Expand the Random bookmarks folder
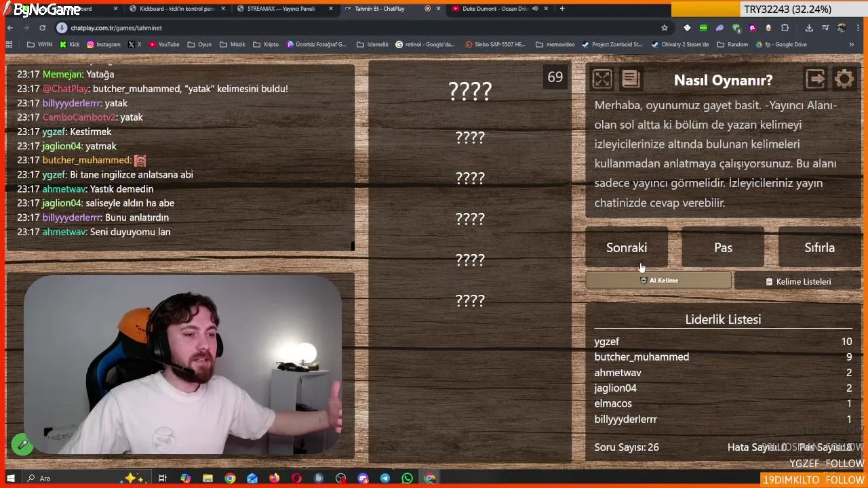Screen dimensions: 868x488 tap(732, 45)
